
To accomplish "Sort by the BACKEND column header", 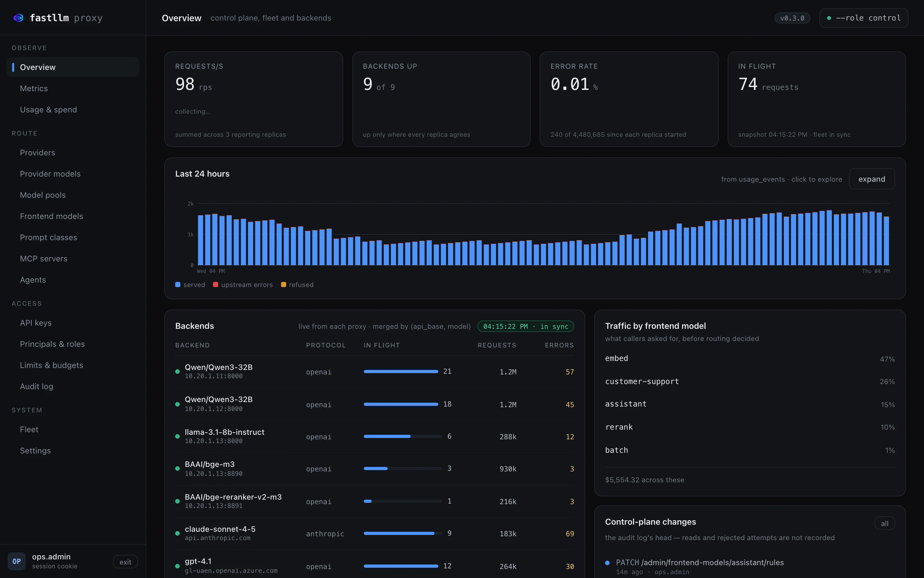I will [193, 345].
